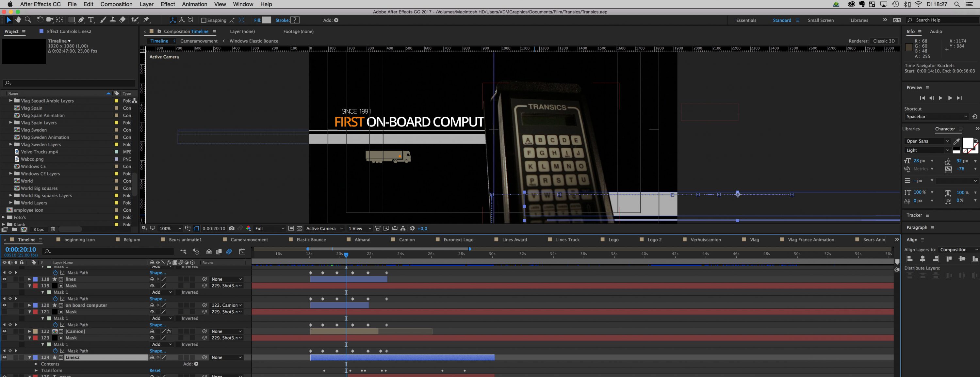Enable Frame Blending for timeline layers
This screenshot has width=980, height=377.
[x=219, y=252]
